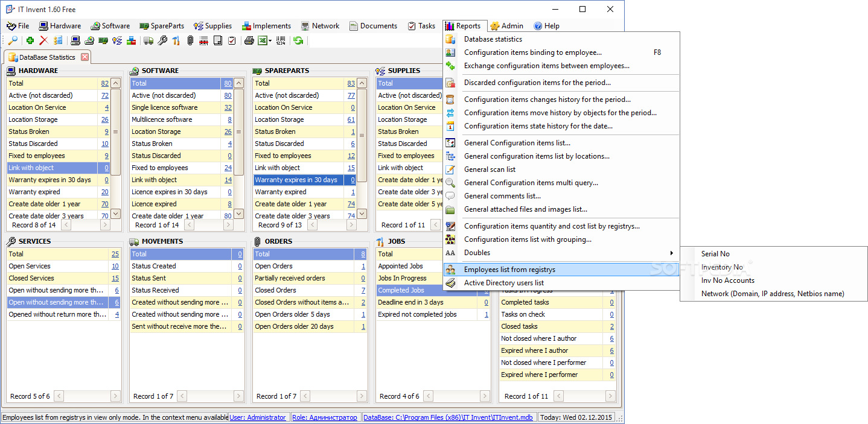This screenshot has height=424, width=868.
Task: Click the toolbar document page icon
Action: click(x=218, y=40)
